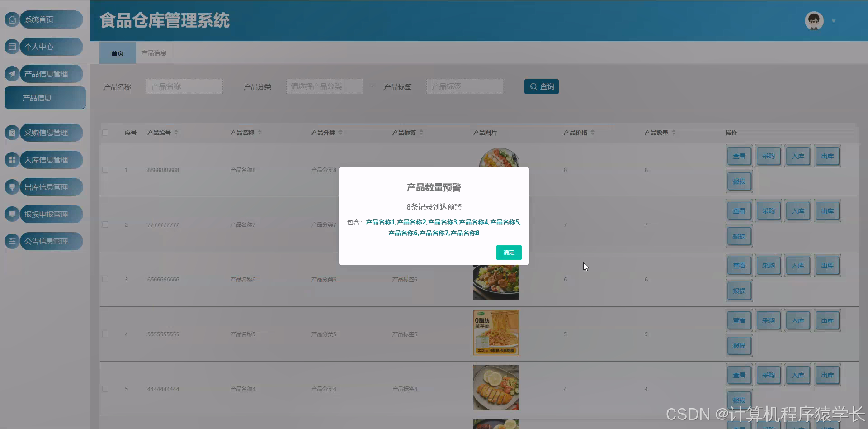The height and width of the screenshot is (429, 868).
Task: Open 请选择产品分类 dropdown
Action: (x=325, y=86)
